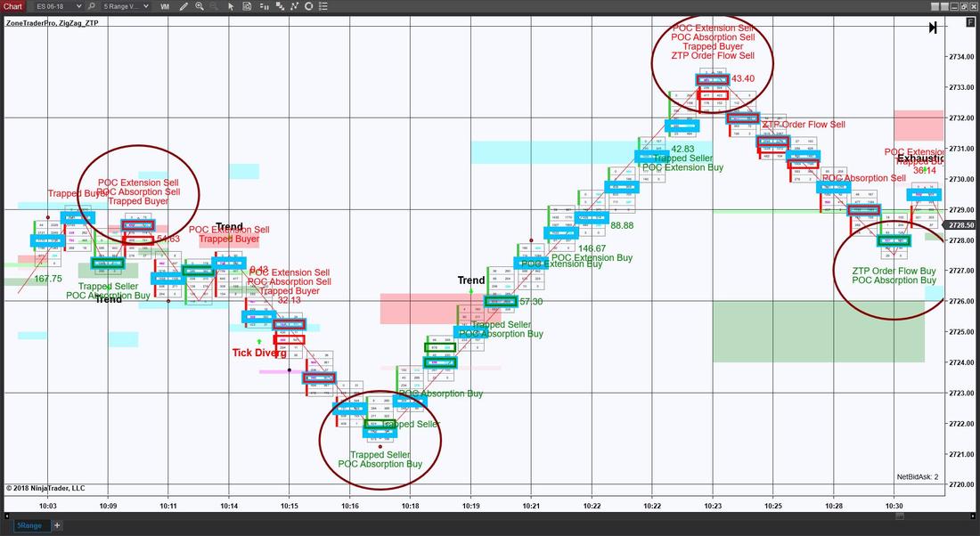
Task: Click the zoom out magnifier icon
Action: click(214, 6)
